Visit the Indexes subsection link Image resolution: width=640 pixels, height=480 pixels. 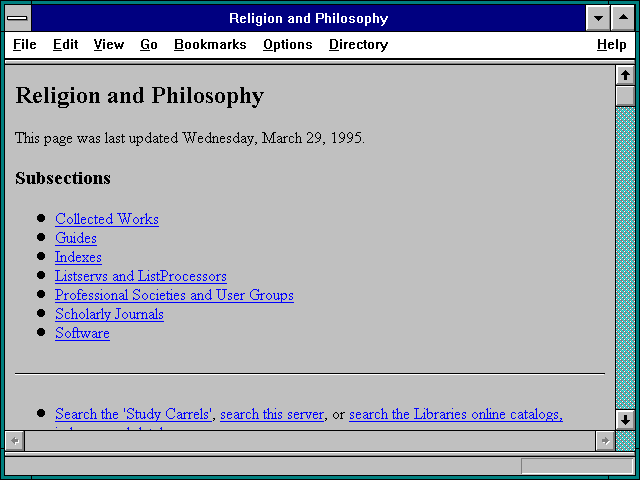coord(78,257)
